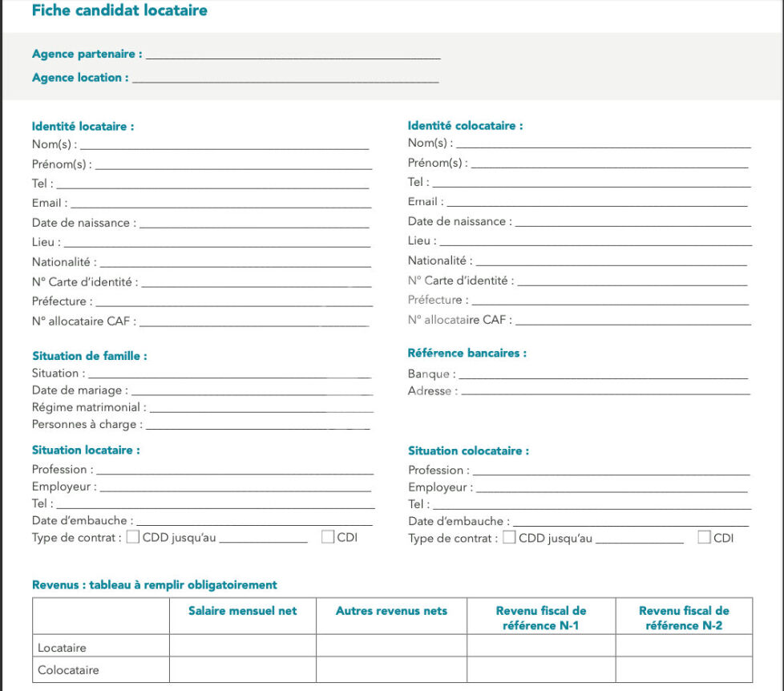The width and height of the screenshot is (784, 691).
Task: Click the locataire Nationalité field
Action: pos(235,261)
